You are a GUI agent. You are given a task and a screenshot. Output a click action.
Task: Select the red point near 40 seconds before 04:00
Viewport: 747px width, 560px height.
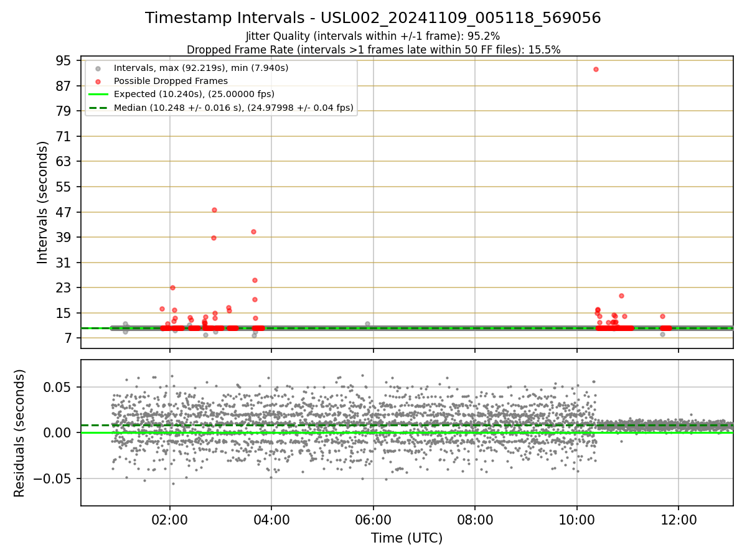[x=253, y=231]
